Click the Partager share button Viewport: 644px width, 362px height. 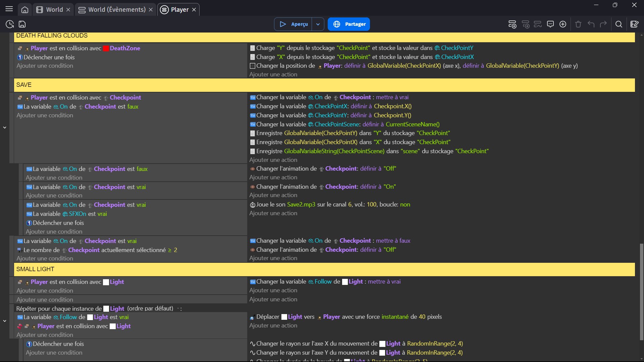point(349,24)
